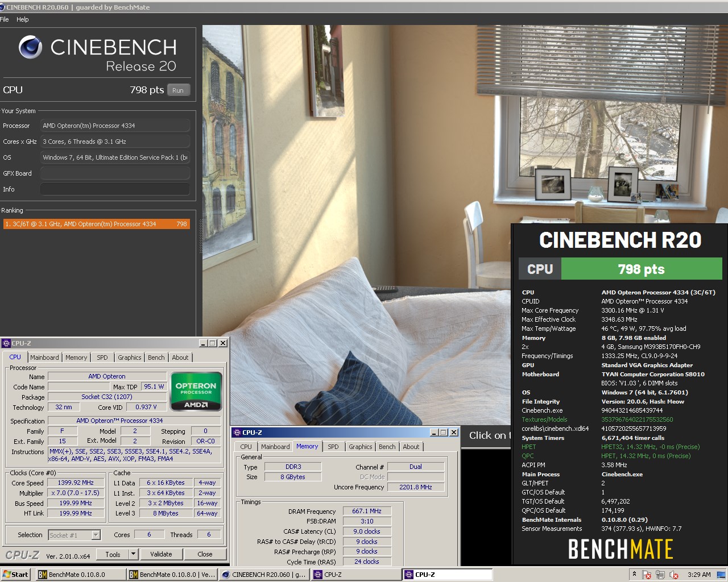Click the Threads count field in CPU-Z
728x582 pixels.
point(209,535)
